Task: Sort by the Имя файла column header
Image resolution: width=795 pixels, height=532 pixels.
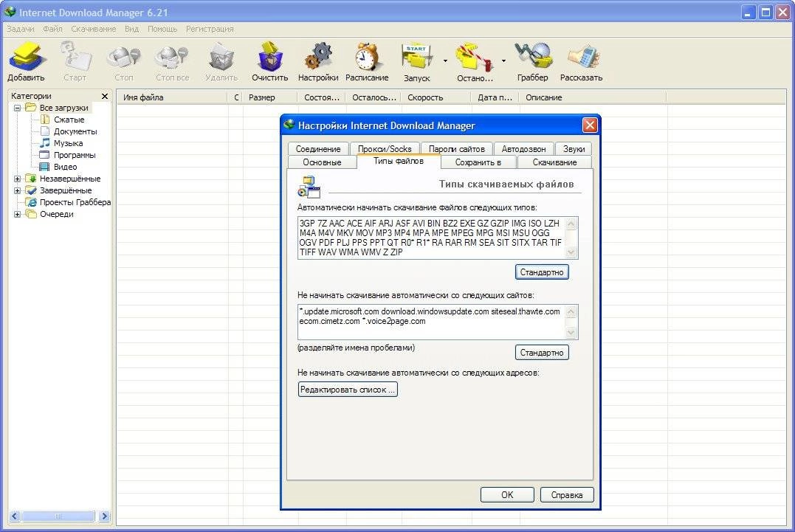Action: click(173, 97)
